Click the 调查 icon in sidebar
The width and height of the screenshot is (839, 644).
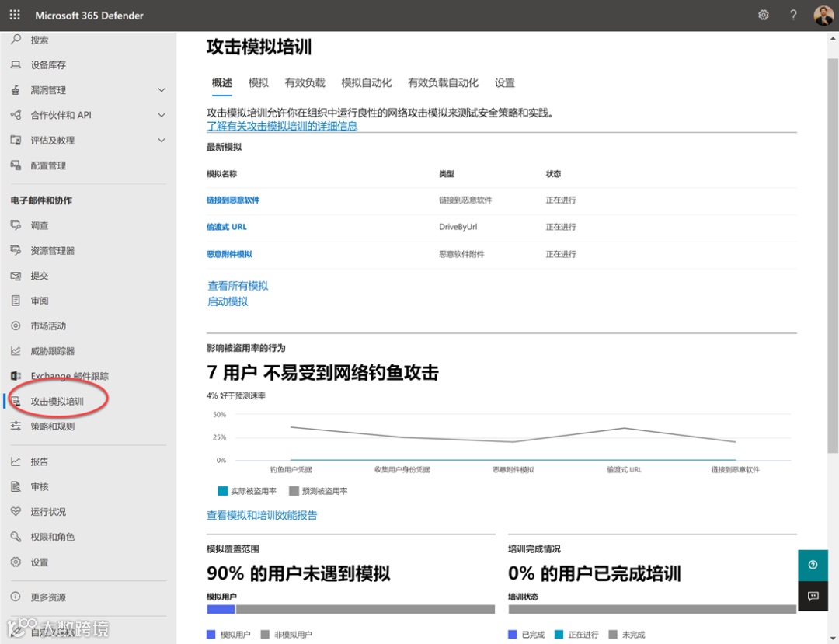[x=16, y=225]
